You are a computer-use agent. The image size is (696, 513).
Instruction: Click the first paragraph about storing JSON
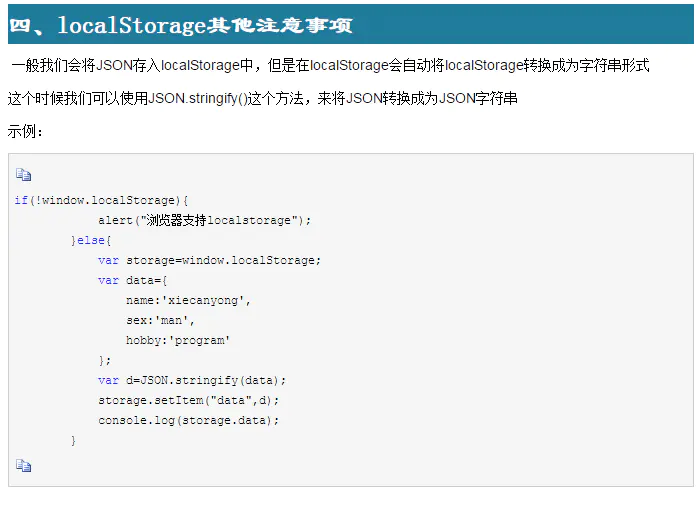pos(330,66)
